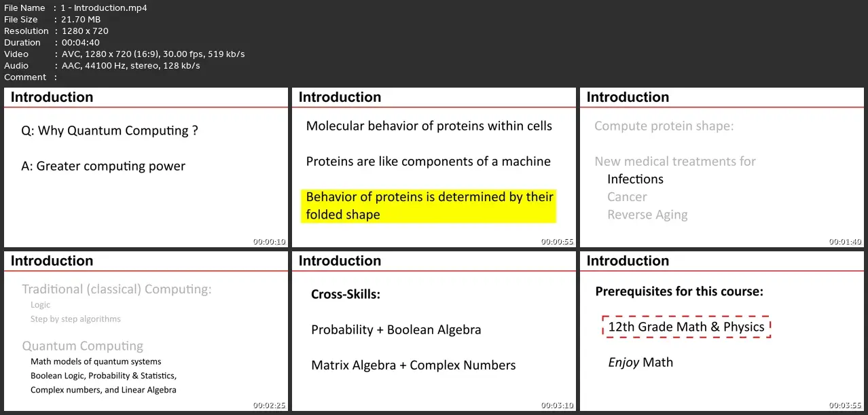Click the 00:00:10 timestamp
Image resolution: width=868 pixels, height=415 pixels.
pyautogui.click(x=270, y=242)
